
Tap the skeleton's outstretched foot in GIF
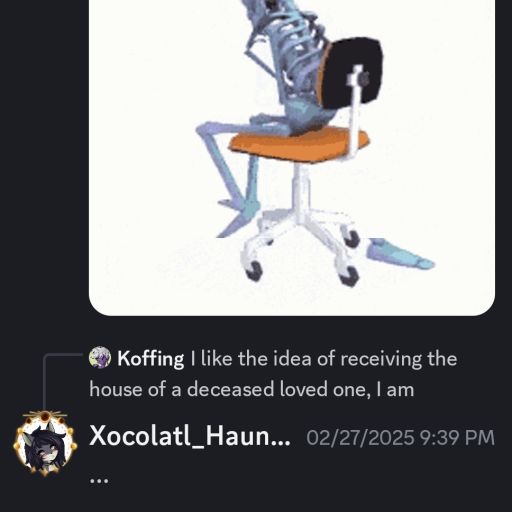point(400,254)
